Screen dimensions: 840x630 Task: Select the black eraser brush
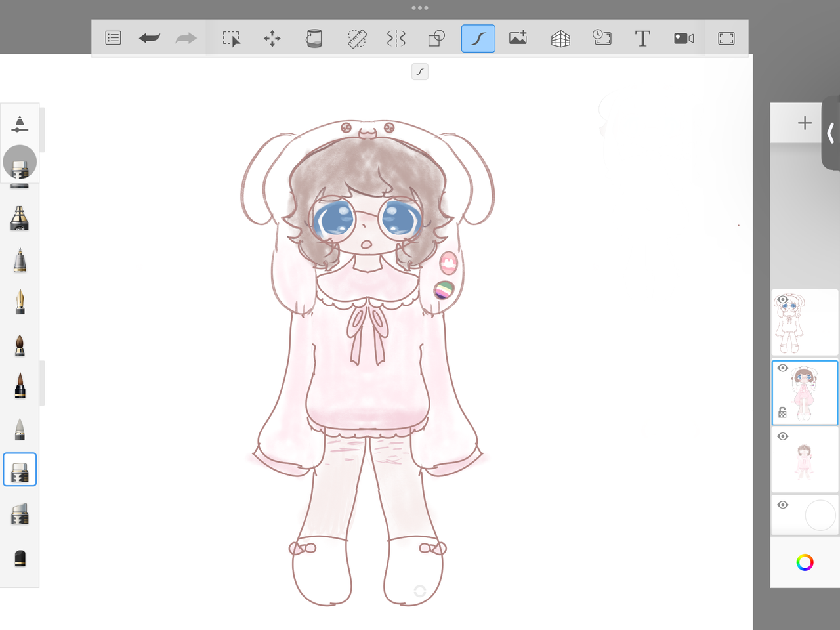(20, 558)
